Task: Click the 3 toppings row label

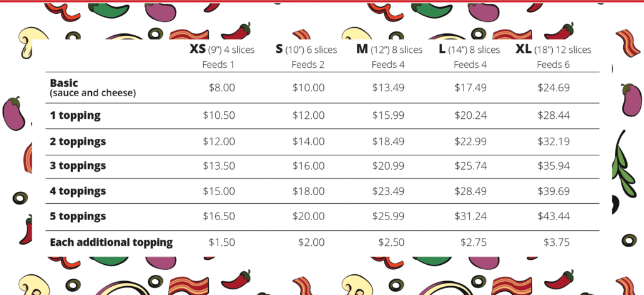Action: 77,166
